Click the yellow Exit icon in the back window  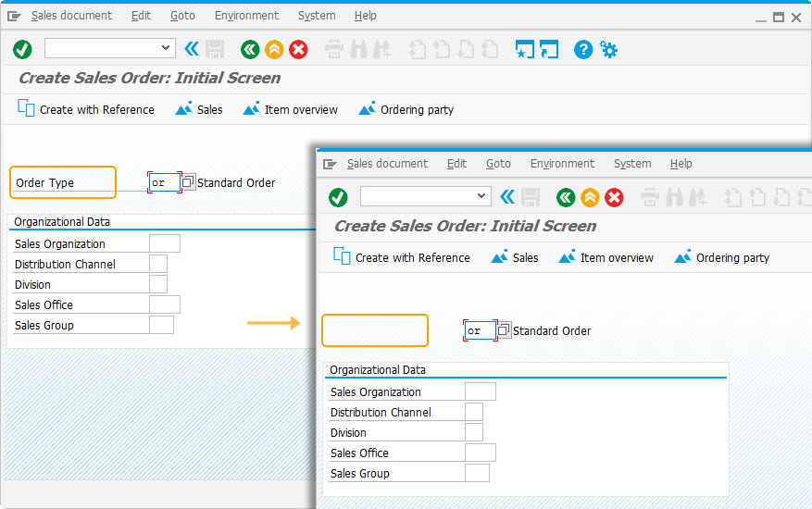point(274,50)
